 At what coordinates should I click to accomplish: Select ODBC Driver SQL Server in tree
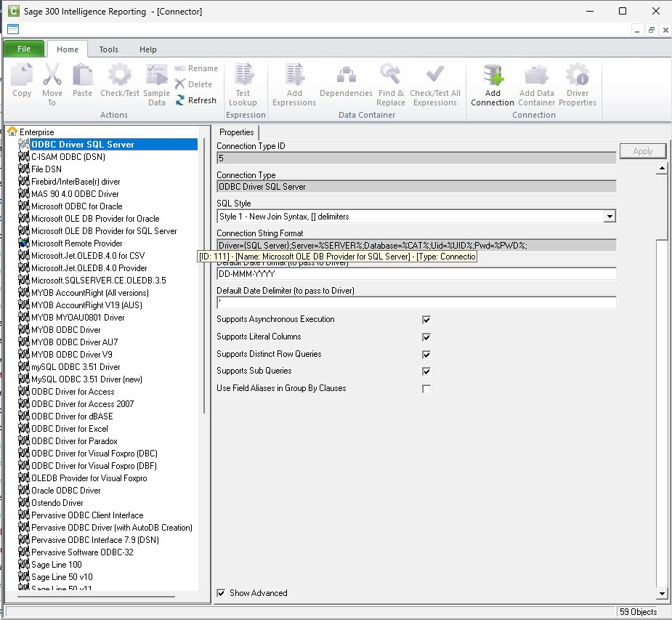pos(83,145)
